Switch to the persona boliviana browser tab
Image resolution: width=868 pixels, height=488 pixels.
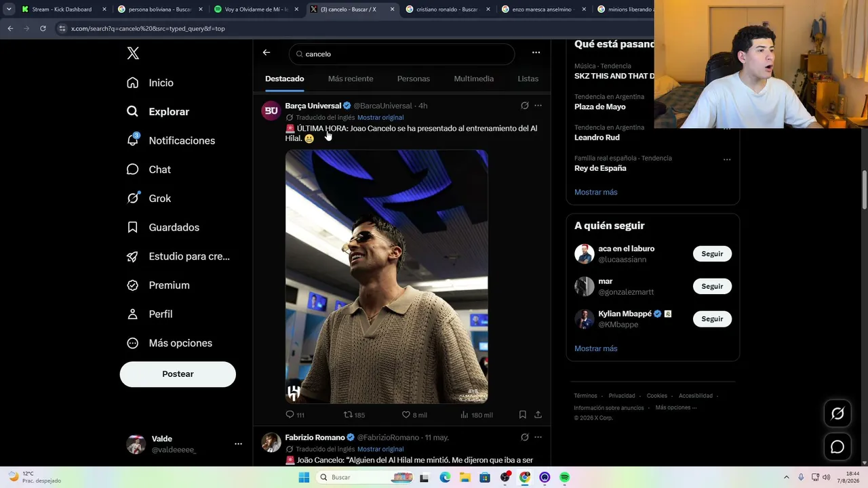coord(161,9)
